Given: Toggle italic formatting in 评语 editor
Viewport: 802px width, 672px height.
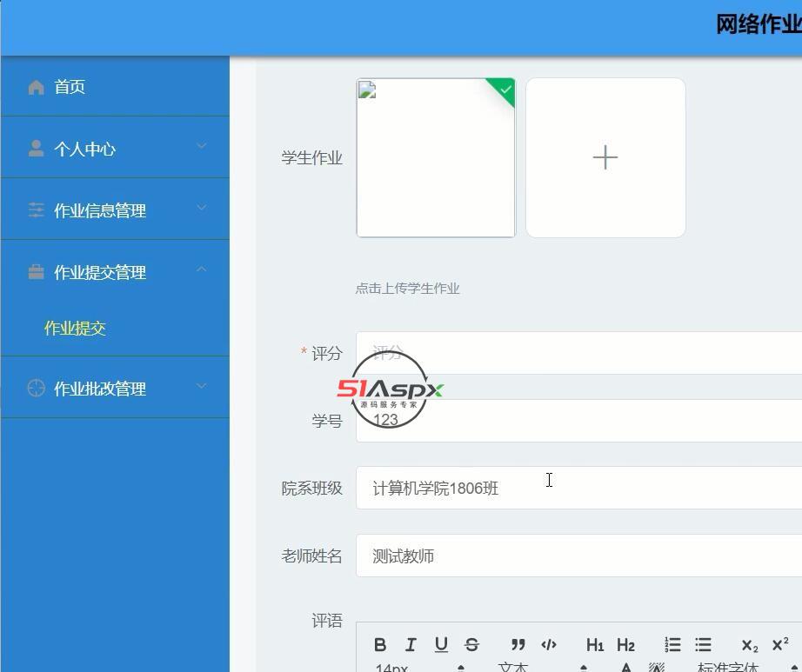Looking at the screenshot, I should (411, 644).
